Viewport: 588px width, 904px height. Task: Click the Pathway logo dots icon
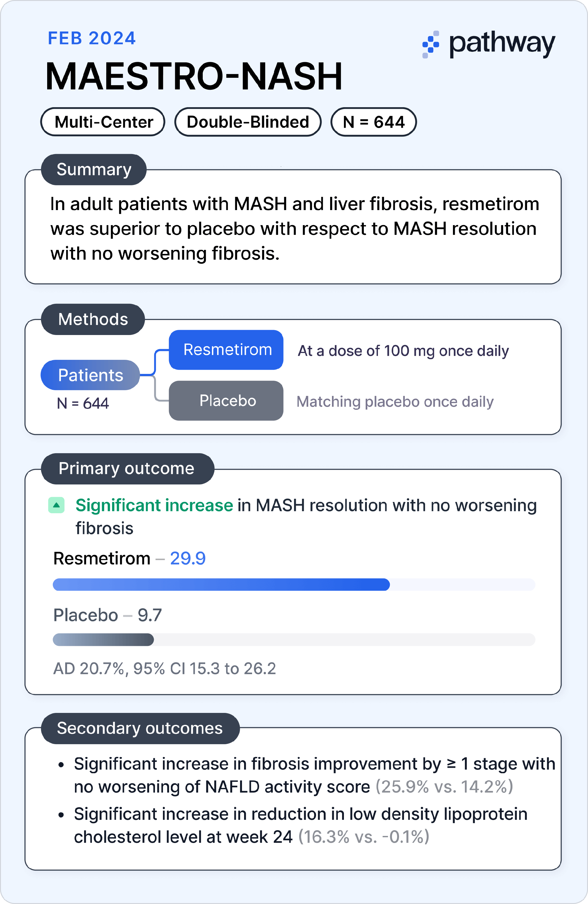pos(431,44)
